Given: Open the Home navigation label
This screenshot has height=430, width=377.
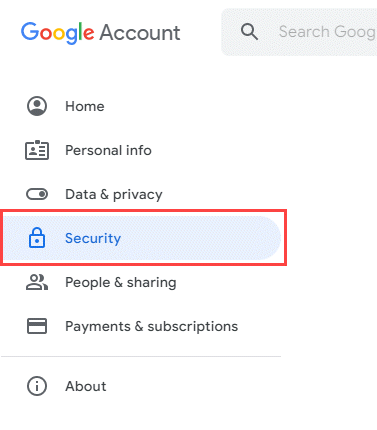Looking at the screenshot, I should tap(85, 106).
